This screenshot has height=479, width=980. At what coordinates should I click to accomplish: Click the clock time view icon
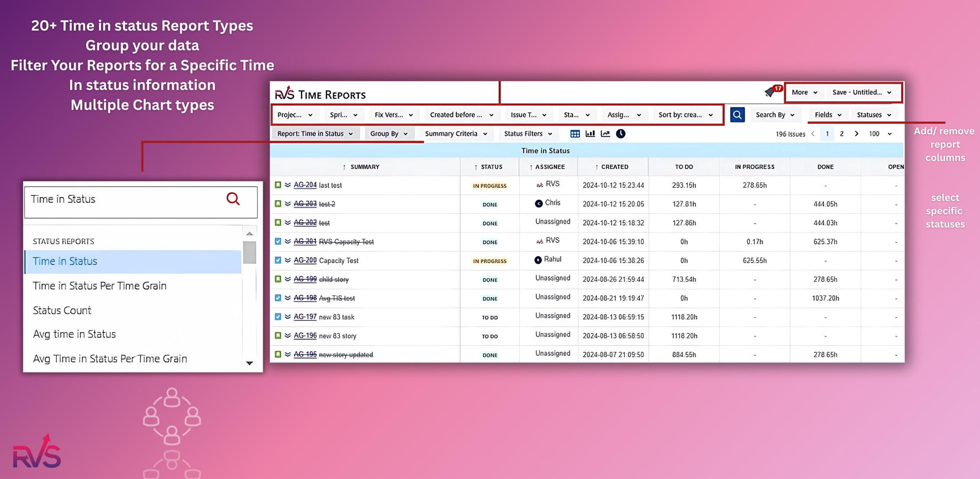click(620, 134)
